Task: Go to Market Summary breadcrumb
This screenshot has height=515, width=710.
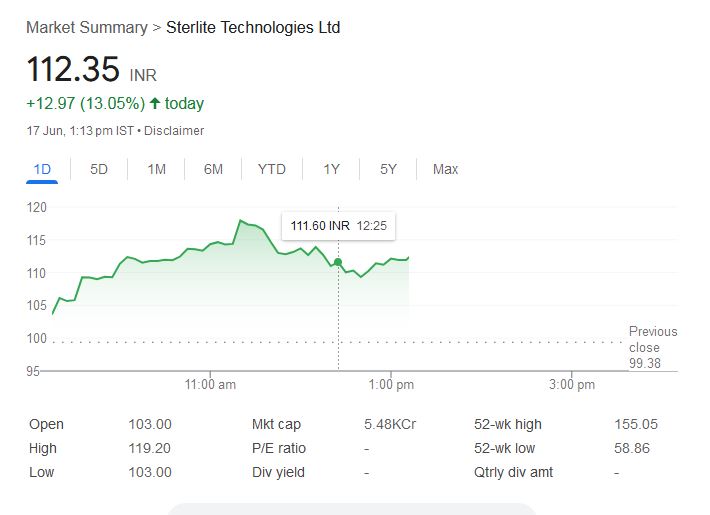Action: pos(86,27)
